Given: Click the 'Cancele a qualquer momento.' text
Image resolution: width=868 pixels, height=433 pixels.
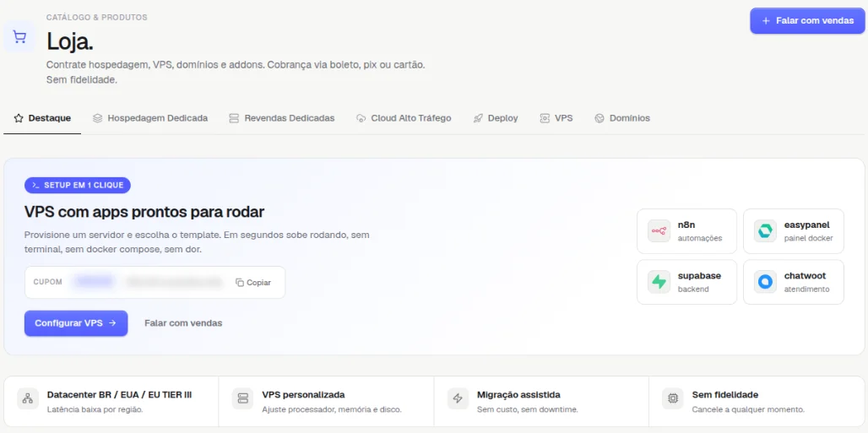Looking at the screenshot, I should tap(748, 409).
